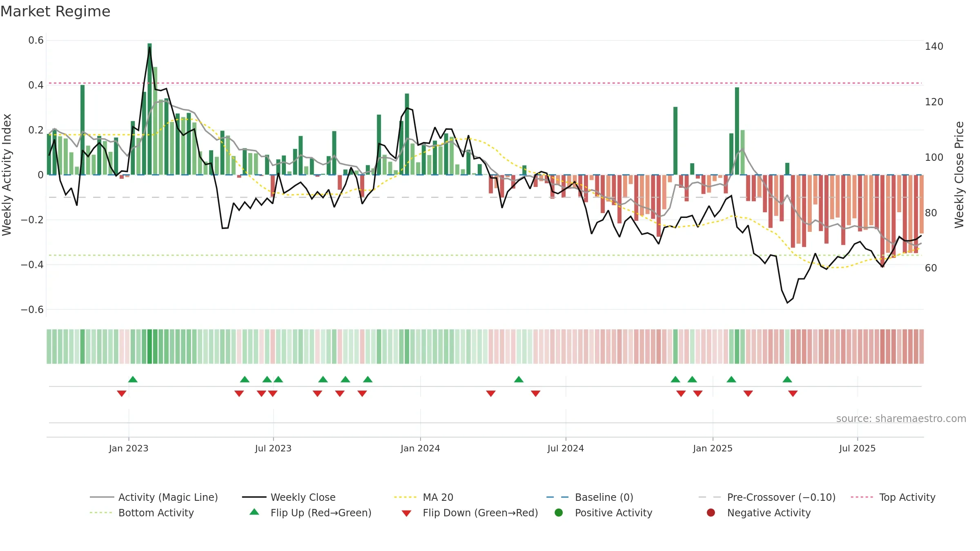Viewport: 980px width, 551px height.
Task: Click the −0.6 left axis tick label
Action: click(x=32, y=310)
